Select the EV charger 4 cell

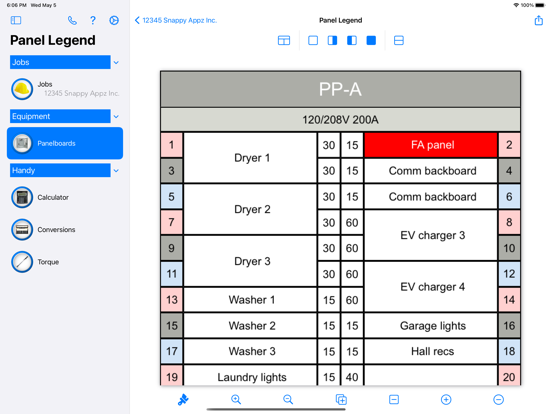[x=431, y=287]
